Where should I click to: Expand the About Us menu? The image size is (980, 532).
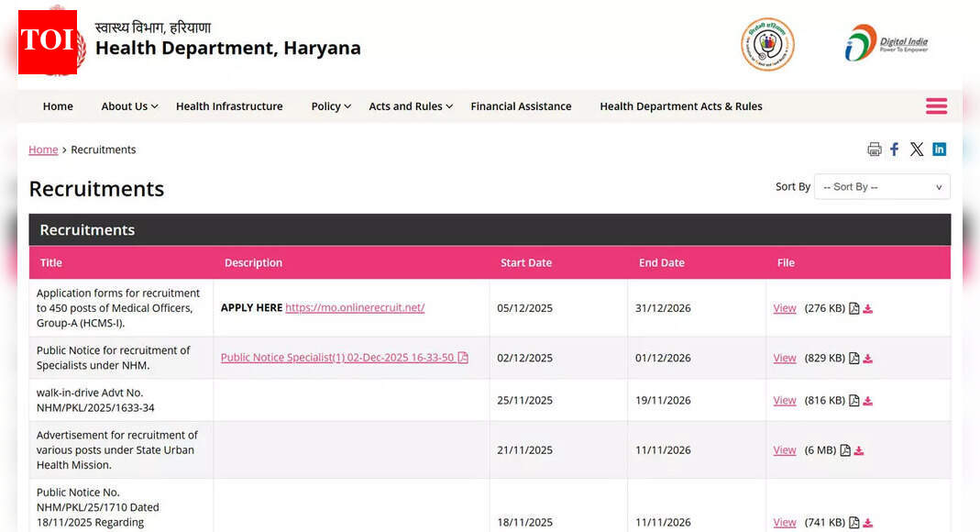[125, 106]
